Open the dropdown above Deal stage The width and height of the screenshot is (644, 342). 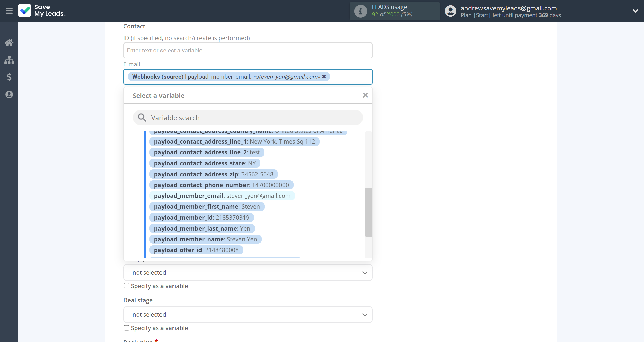(x=248, y=273)
